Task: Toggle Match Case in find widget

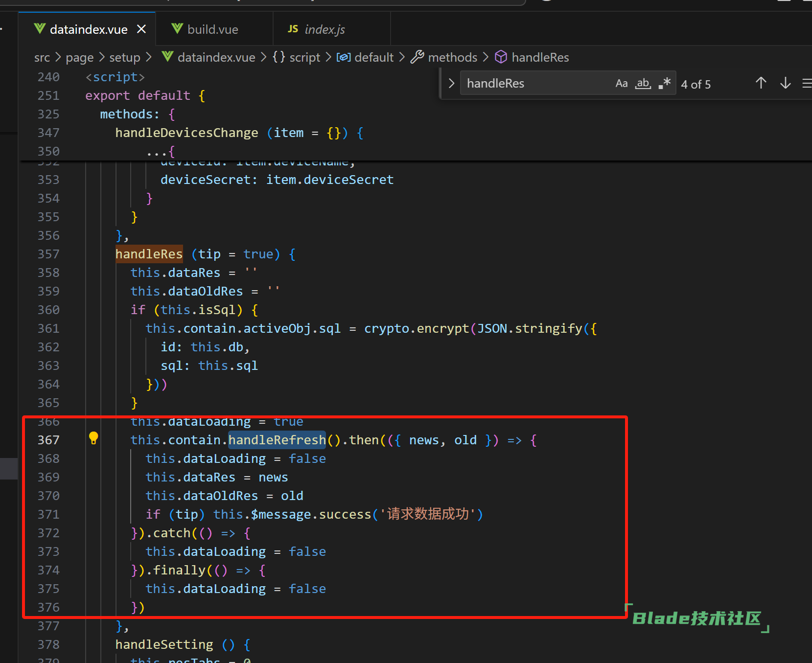Action: coord(621,83)
